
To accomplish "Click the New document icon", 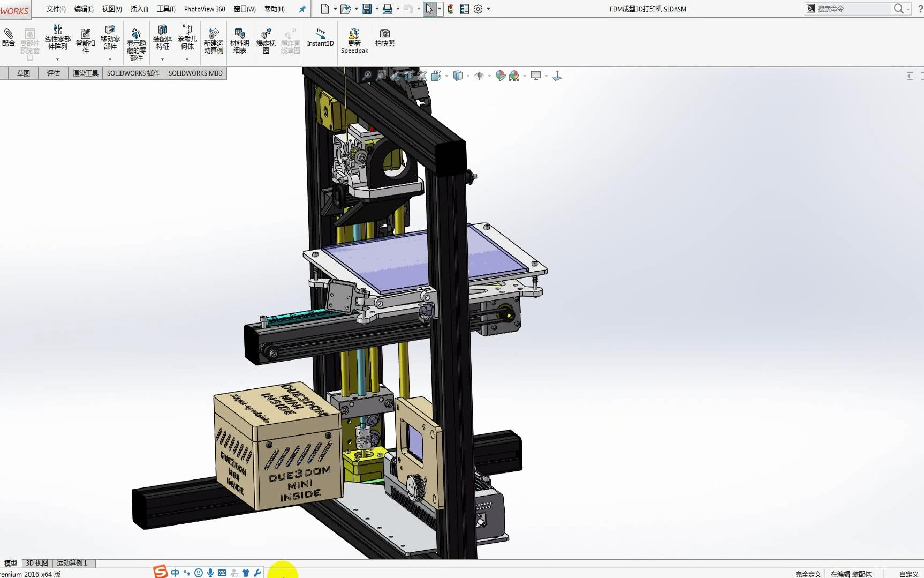I will tap(324, 9).
